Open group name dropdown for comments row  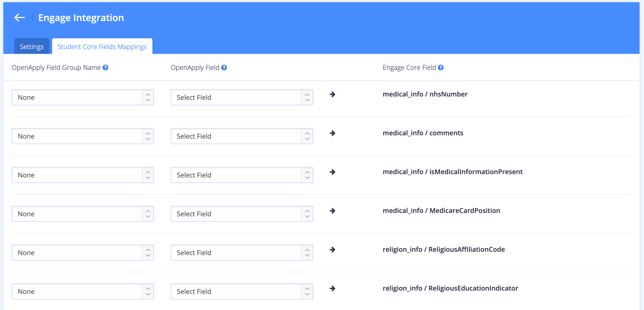pos(83,136)
